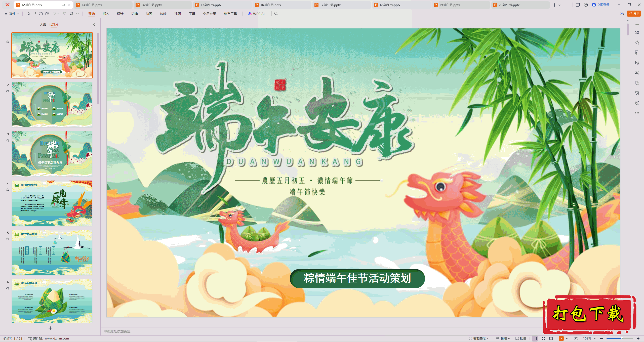Click the 分享 share button
644x342 pixels.
tap(634, 14)
